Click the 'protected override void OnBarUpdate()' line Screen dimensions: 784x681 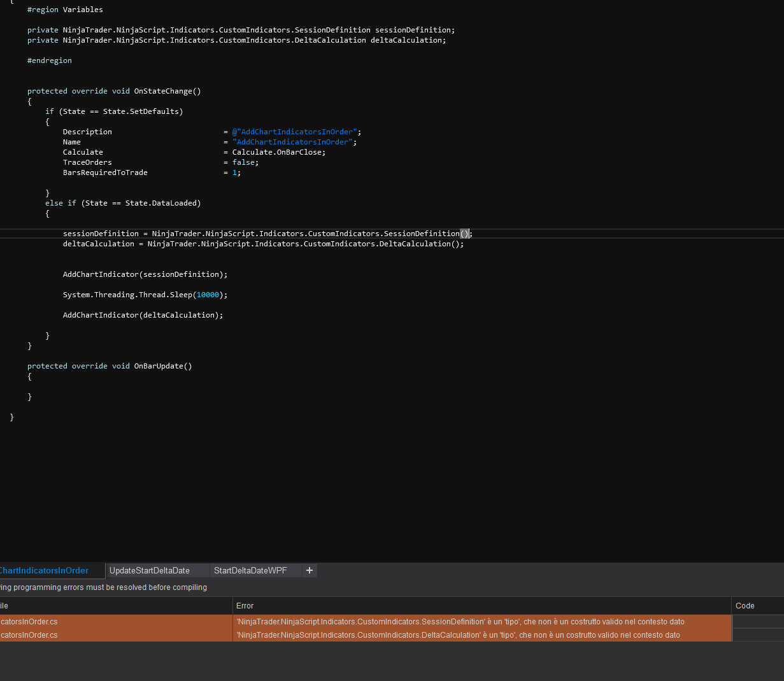110,366
